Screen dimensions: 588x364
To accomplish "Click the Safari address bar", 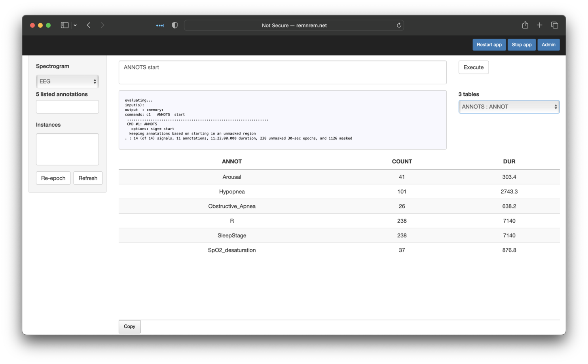I will (294, 25).
